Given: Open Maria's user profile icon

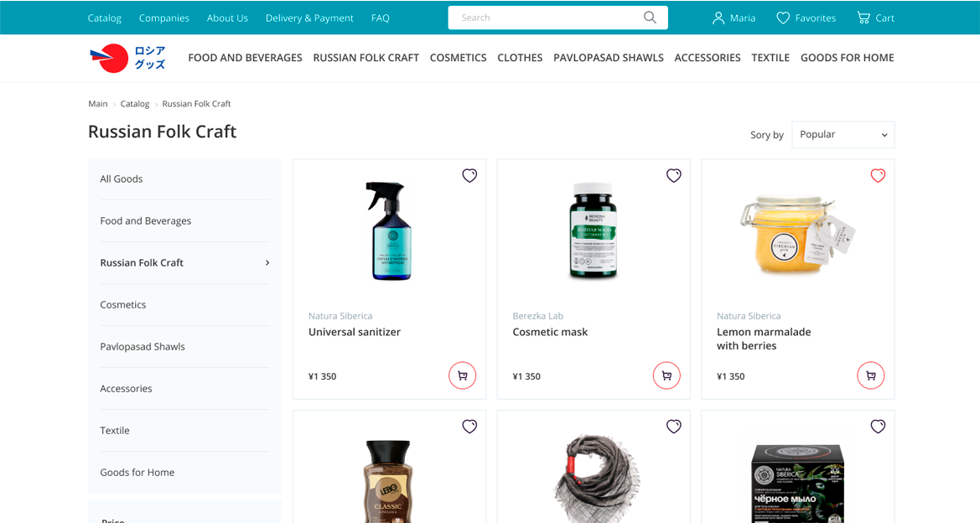Looking at the screenshot, I should pyautogui.click(x=718, y=18).
